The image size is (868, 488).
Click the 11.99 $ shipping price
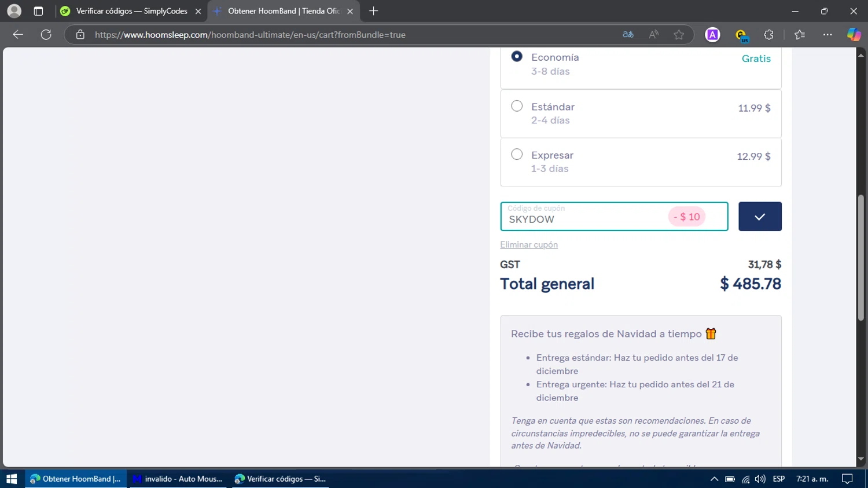point(754,108)
